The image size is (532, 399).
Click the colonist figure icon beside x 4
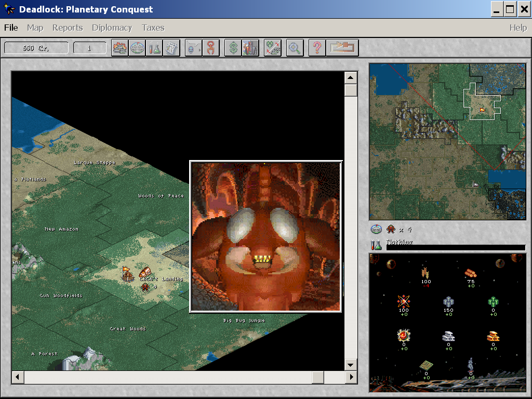point(391,229)
